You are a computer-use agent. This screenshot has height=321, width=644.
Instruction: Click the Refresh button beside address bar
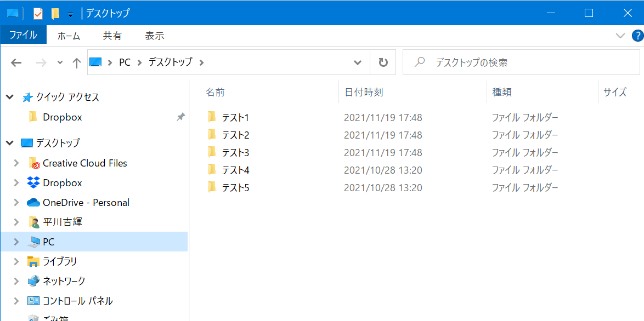[383, 62]
